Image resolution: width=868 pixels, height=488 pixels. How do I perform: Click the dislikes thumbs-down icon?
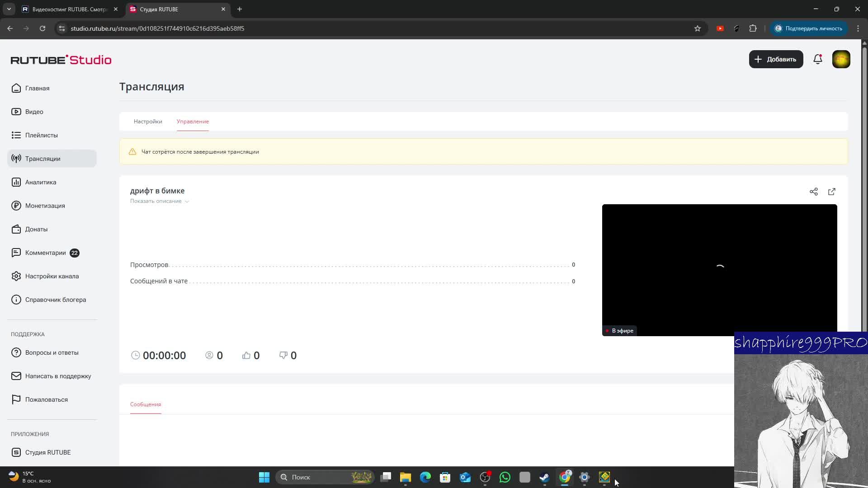pos(283,355)
